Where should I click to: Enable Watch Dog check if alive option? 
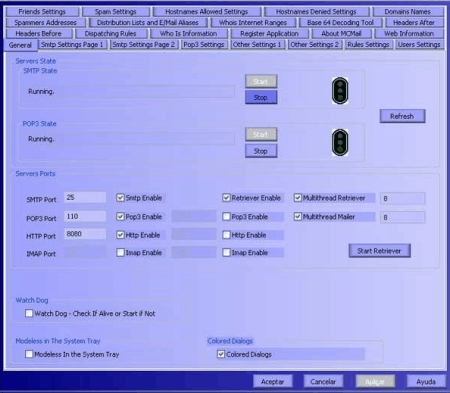tap(29, 313)
